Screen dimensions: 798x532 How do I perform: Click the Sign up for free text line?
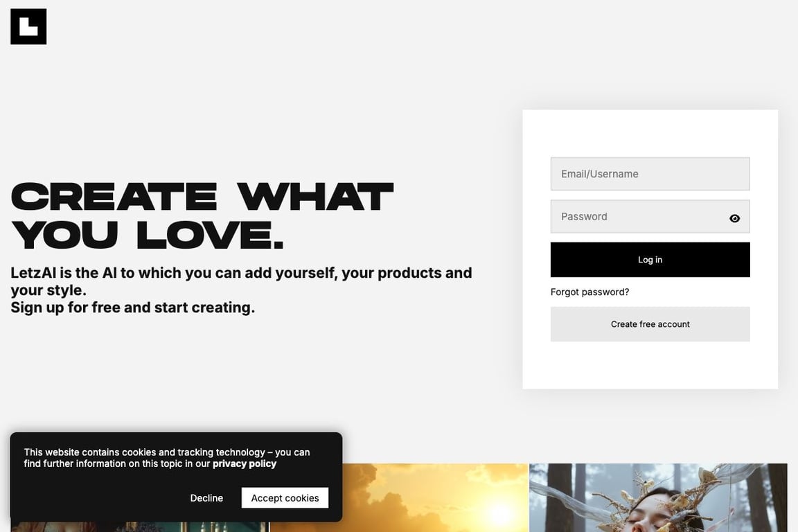[x=133, y=308]
